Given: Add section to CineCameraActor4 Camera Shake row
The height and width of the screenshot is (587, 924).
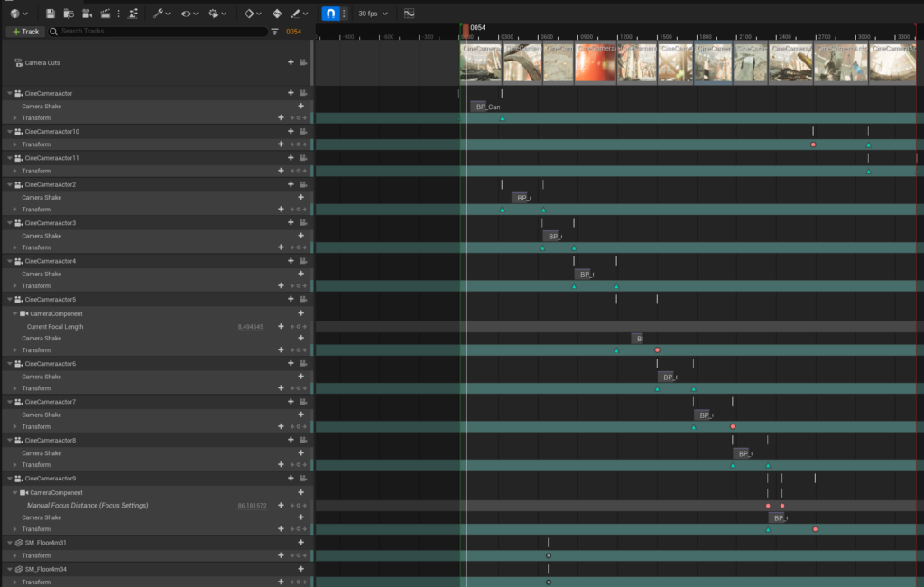Looking at the screenshot, I should 301,274.
